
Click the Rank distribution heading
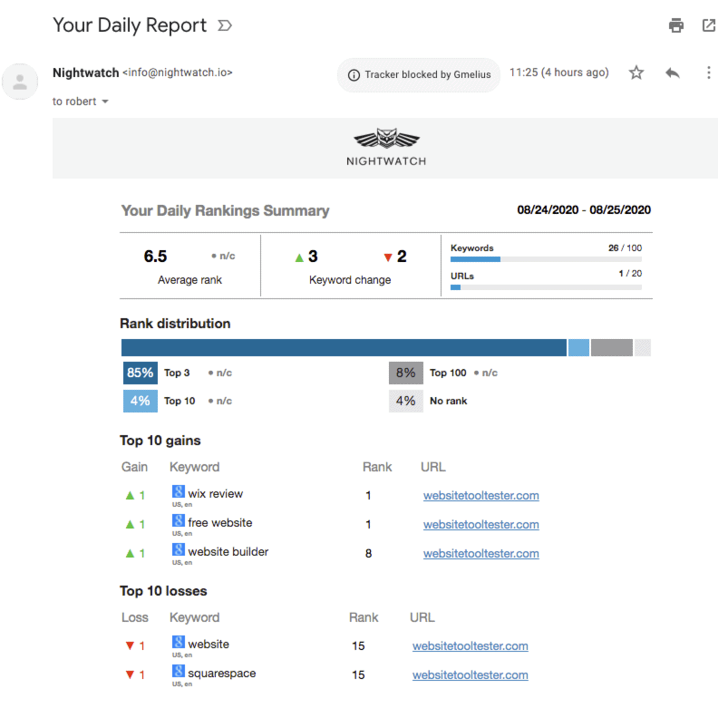175,324
